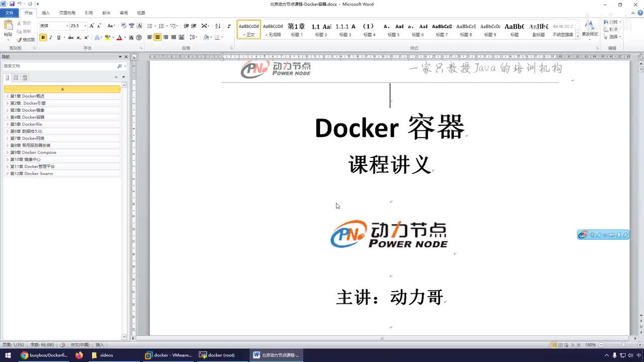Click Find (查找) in the Editing group
This screenshot has height=362, width=644.
point(612,22)
